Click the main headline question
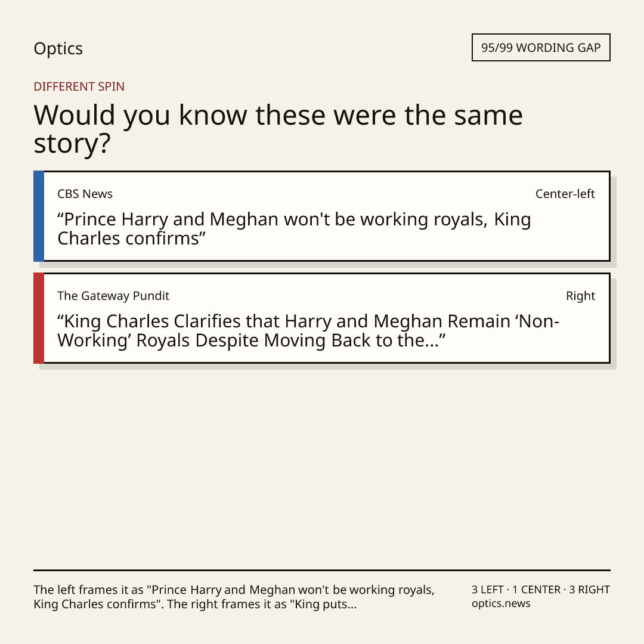 (x=278, y=129)
